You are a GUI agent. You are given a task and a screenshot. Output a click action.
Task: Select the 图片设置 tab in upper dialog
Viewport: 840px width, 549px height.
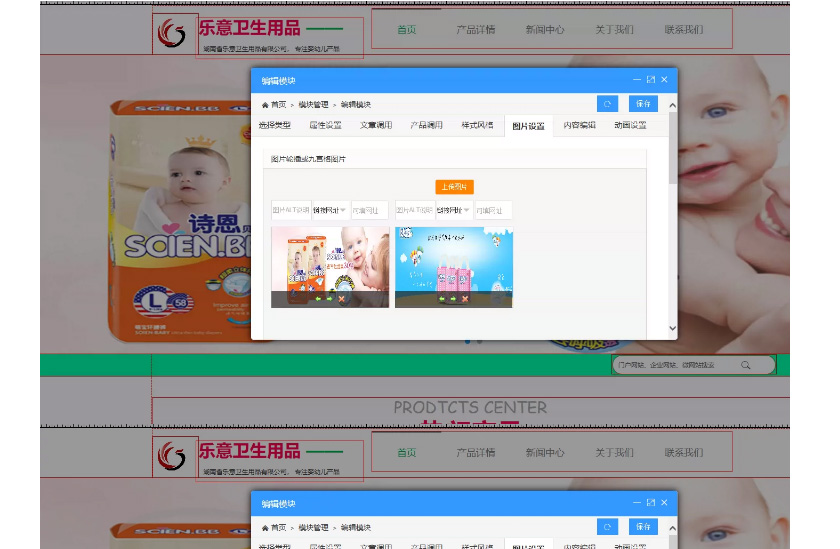coord(528,126)
